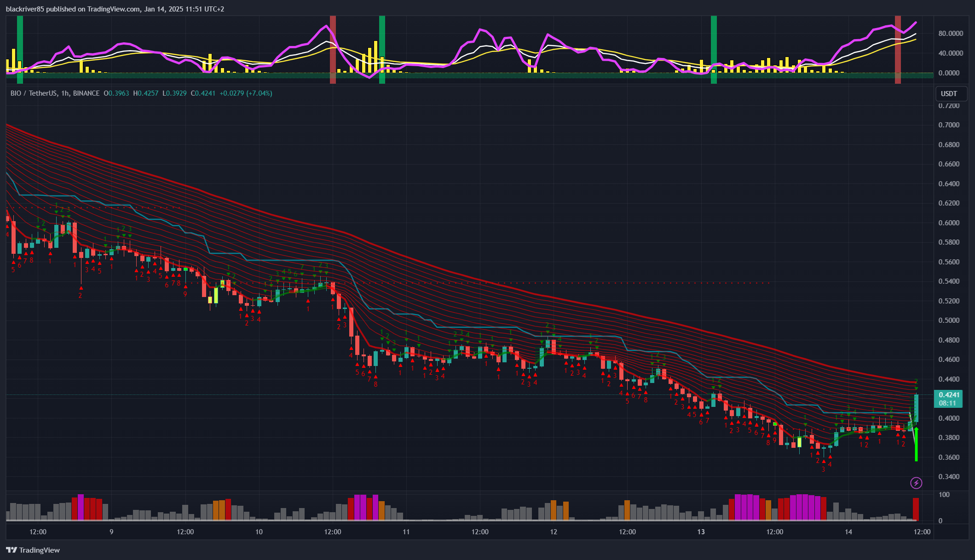The height and width of the screenshot is (560, 975).
Task: Click the 100 label on volume scale
Action: coord(944,495)
